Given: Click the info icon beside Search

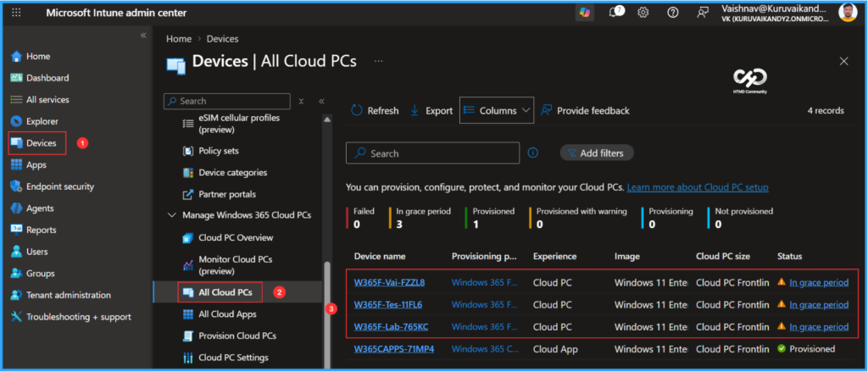Looking at the screenshot, I should (532, 153).
